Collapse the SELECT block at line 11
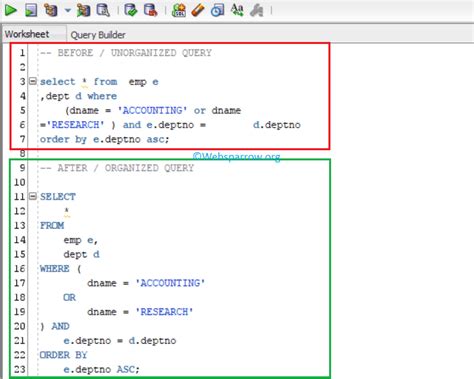 pos(32,196)
